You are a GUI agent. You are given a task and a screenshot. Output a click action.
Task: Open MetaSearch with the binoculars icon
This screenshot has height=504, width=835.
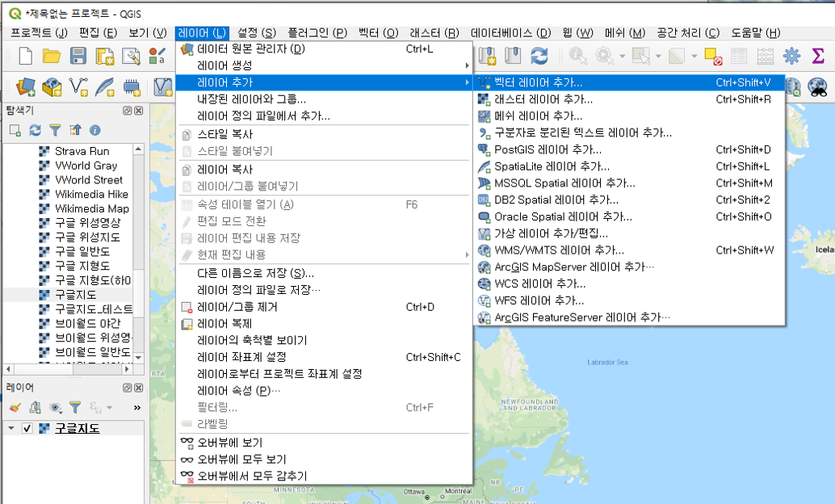817,86
